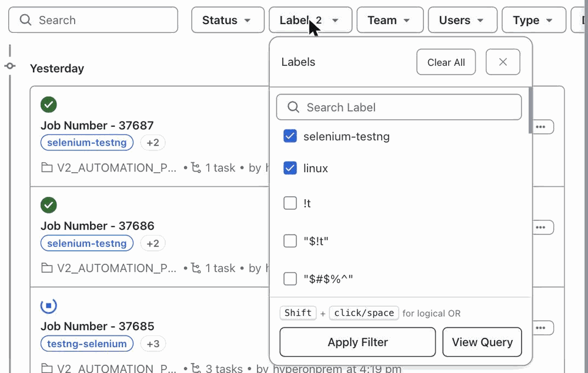Close the Labels popup with the X button
The height and width of the screenshot is (373, 588).
pyautogui.click(x=503, y=62)
